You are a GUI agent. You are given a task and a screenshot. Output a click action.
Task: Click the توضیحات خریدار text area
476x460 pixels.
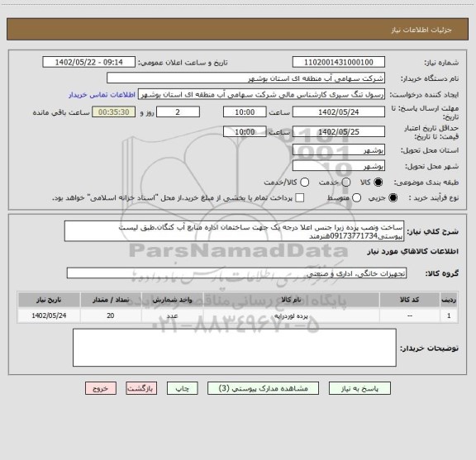pyautogui.click(x=235, y=348)
